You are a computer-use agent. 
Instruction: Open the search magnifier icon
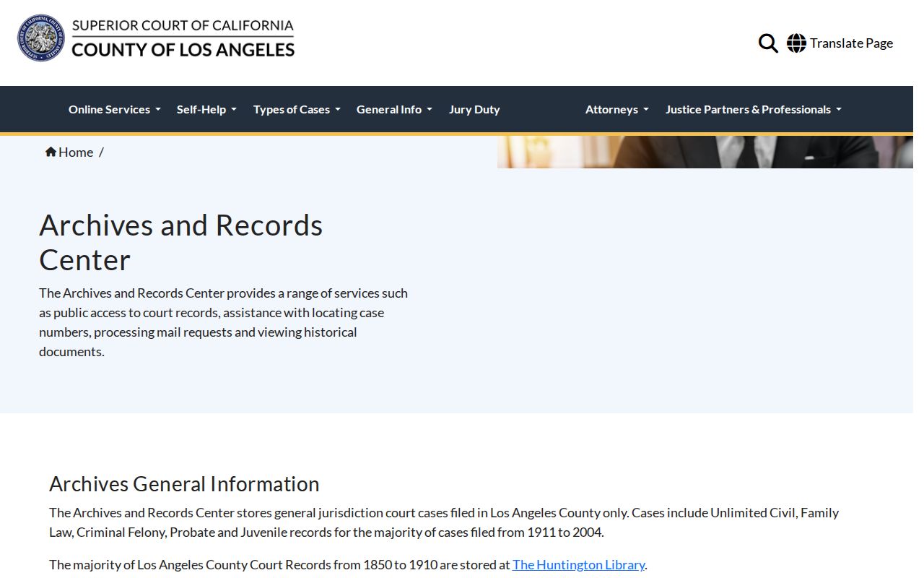[768, 43]
